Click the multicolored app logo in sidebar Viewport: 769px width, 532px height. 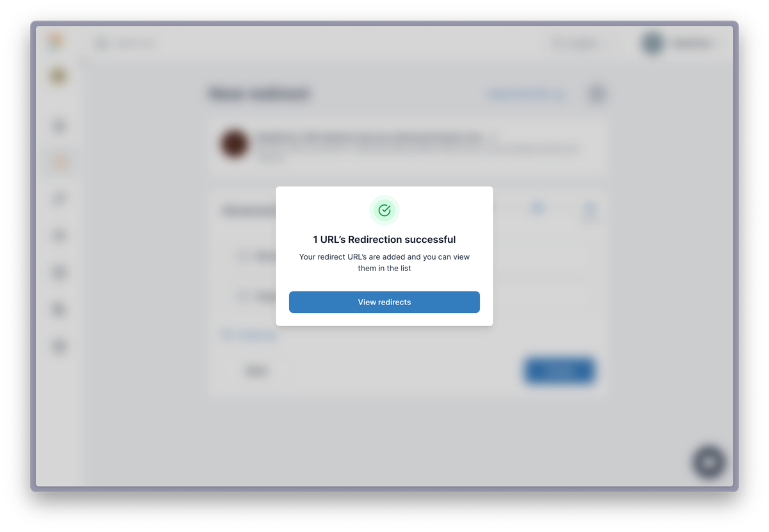pos(56,42)
